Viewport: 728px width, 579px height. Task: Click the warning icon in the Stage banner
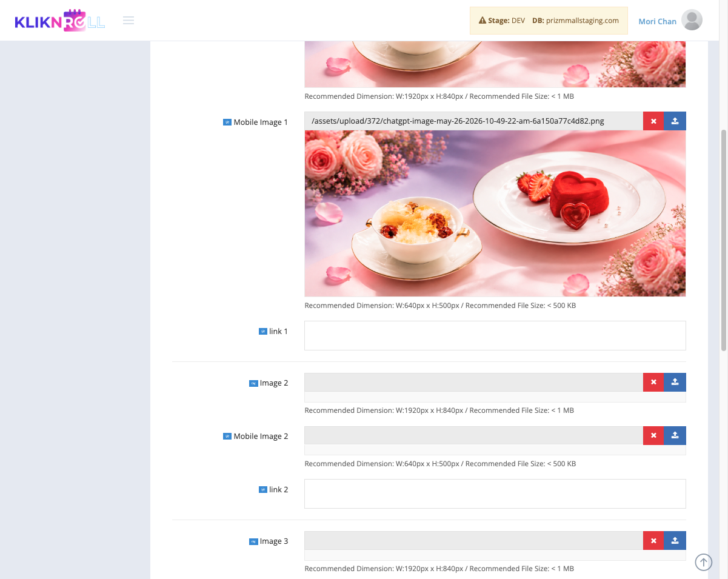(483, 21)
